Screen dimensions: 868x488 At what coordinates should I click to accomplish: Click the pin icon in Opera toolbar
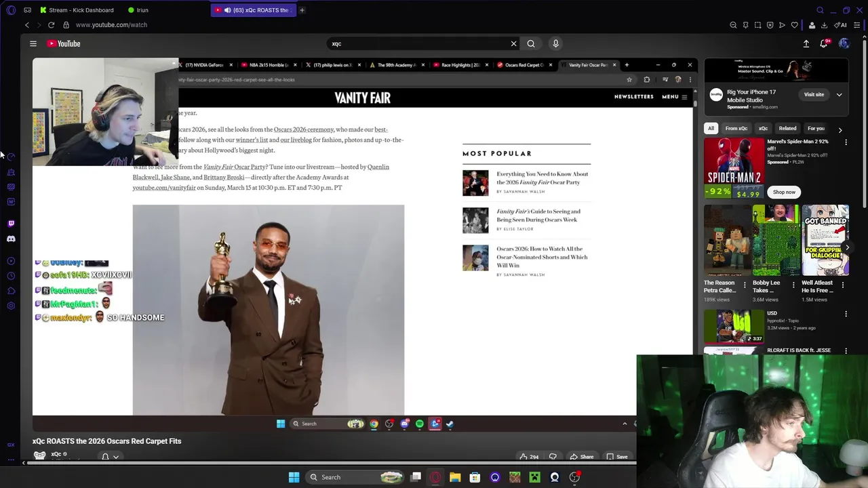click(x=745, y=25)
